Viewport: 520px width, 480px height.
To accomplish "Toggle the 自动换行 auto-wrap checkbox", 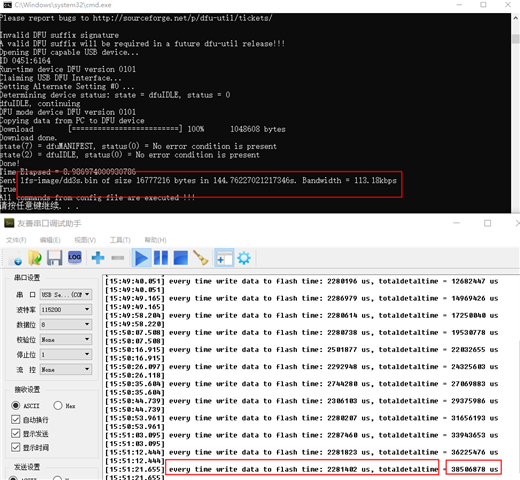I will (x=15, y=419).
